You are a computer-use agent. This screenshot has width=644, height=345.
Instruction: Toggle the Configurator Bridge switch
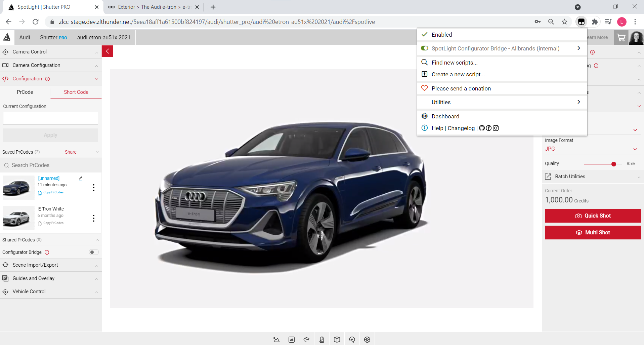pos(94,252)
